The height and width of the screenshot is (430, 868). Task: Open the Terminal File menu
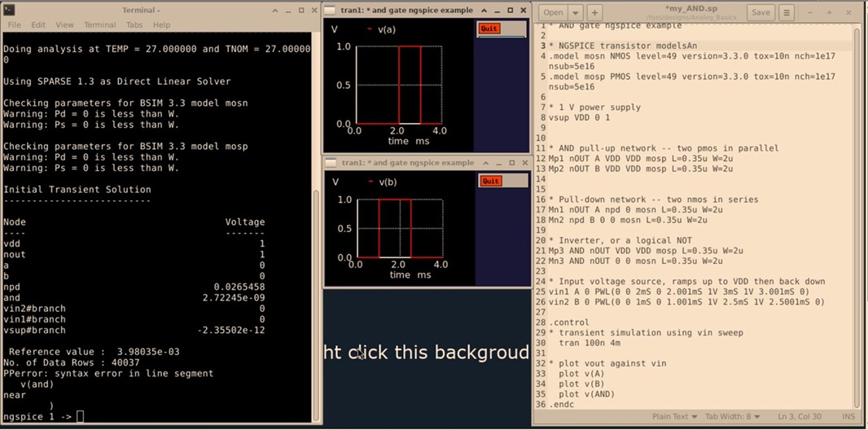pyautogui.click(x=15, y=25)
